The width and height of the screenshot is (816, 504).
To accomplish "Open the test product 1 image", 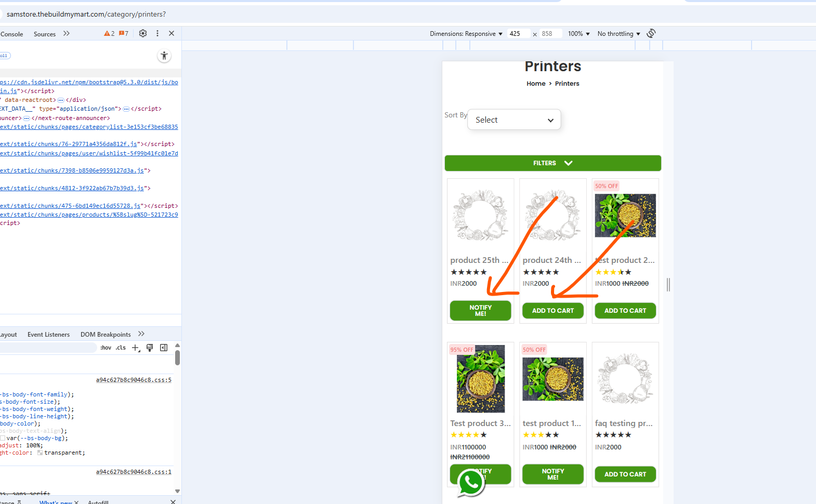I will pos(553,379).
